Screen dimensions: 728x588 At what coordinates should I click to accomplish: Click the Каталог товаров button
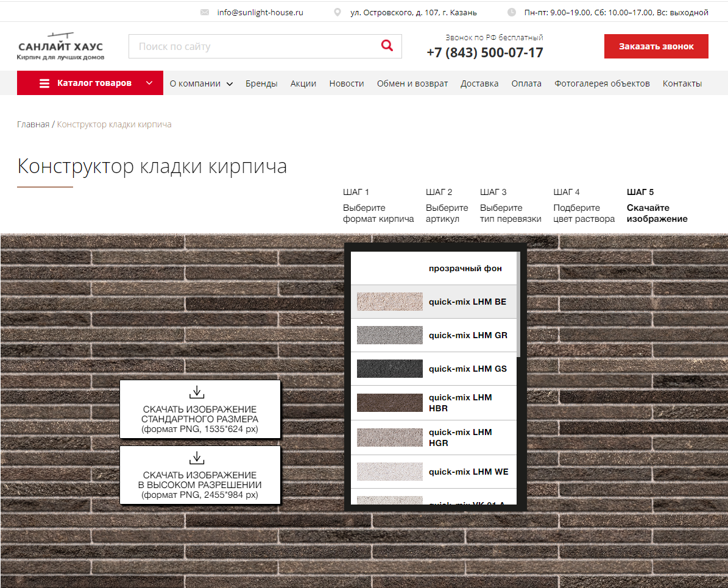[x=90, y=83]
